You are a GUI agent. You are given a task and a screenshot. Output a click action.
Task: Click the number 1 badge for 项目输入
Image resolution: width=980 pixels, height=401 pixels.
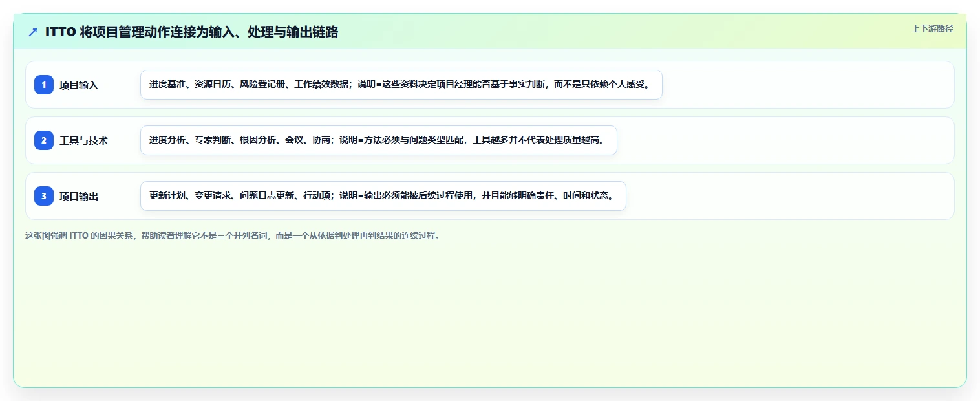[44, 85]
